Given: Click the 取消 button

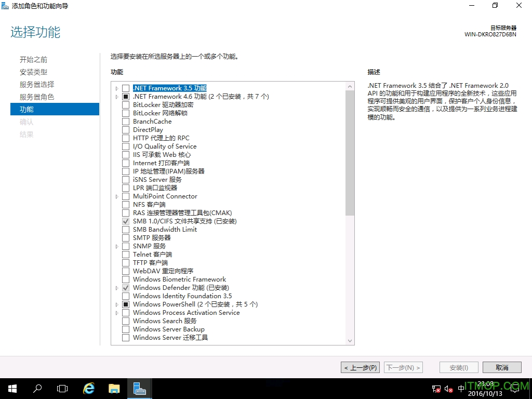Looking at the screenshot, I should (501, 367).
